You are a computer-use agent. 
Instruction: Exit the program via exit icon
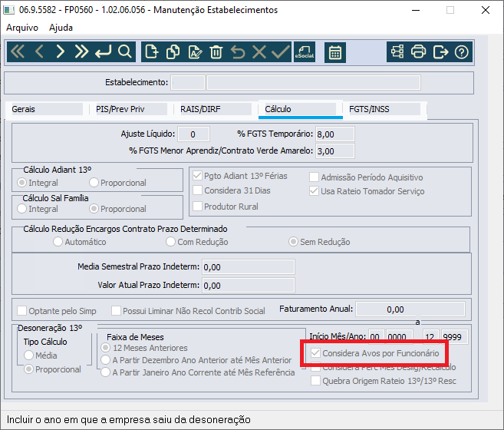click(x=440, y=51)
